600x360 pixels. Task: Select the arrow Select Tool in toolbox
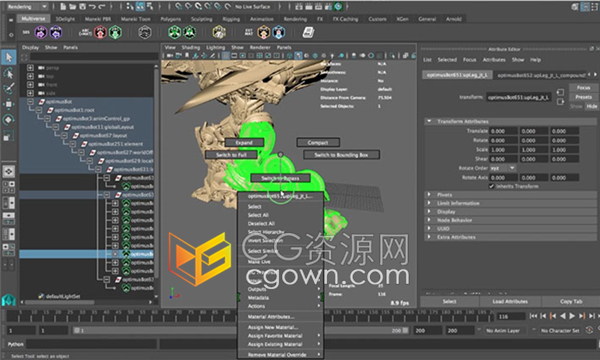(9, 57)
